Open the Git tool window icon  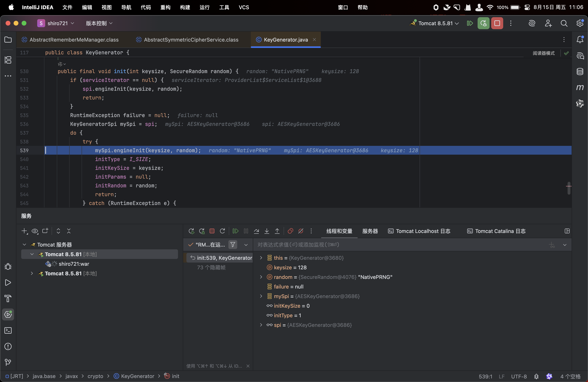tap(8, 362)
